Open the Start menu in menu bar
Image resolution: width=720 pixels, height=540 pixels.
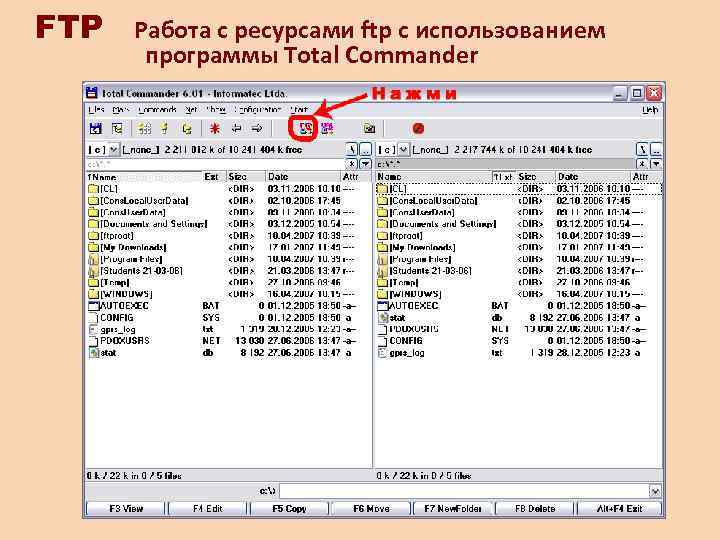pos(299,110)
